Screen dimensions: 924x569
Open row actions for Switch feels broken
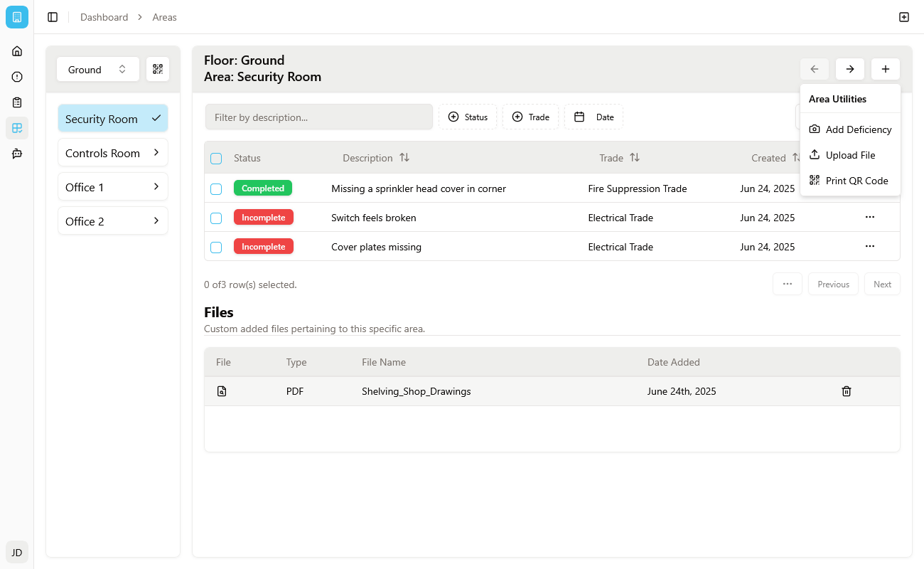(x=870, y=217)
